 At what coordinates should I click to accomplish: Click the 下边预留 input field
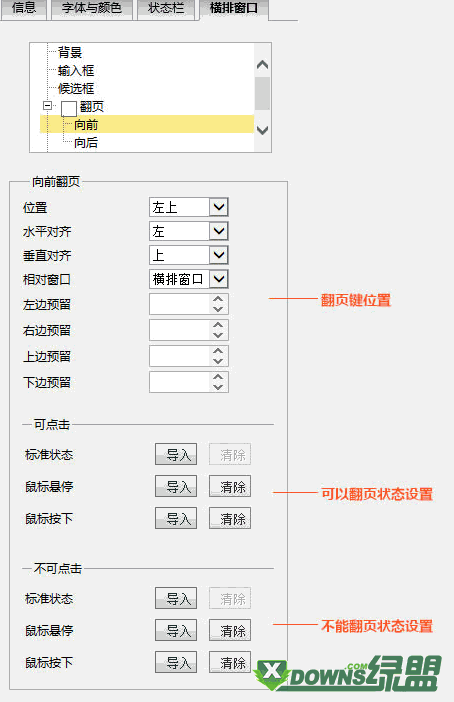(x=180, y=382)
